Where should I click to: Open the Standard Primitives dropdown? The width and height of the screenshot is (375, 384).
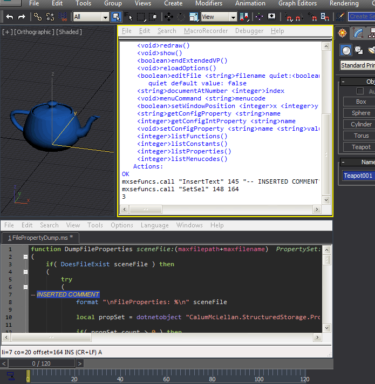coord(358,65)
